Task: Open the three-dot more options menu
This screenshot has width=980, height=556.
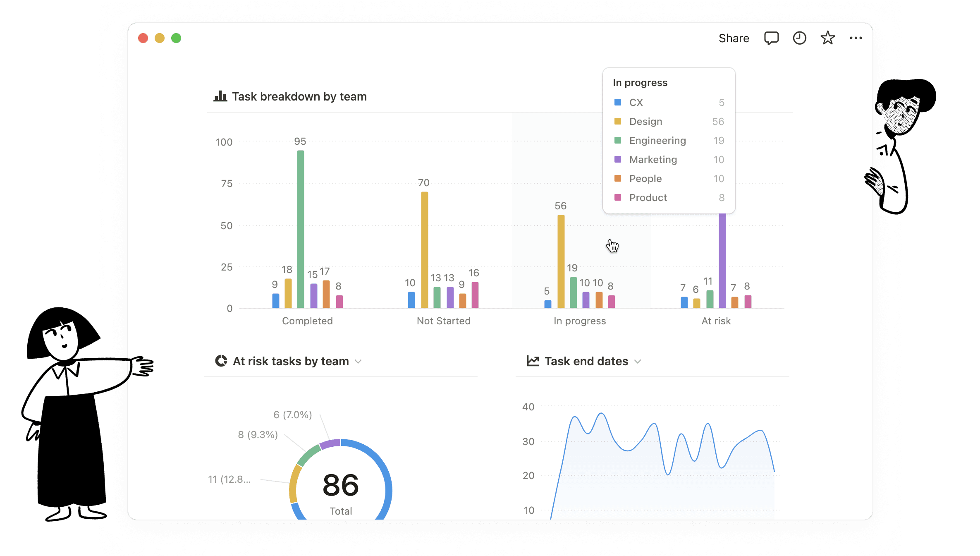Action: point(856,38)
